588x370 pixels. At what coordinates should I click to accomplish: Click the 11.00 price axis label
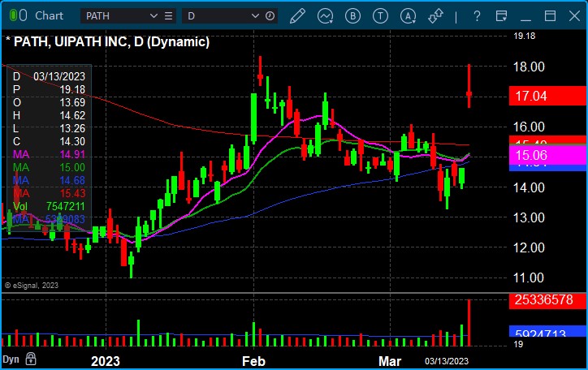(x=529, y=277)
